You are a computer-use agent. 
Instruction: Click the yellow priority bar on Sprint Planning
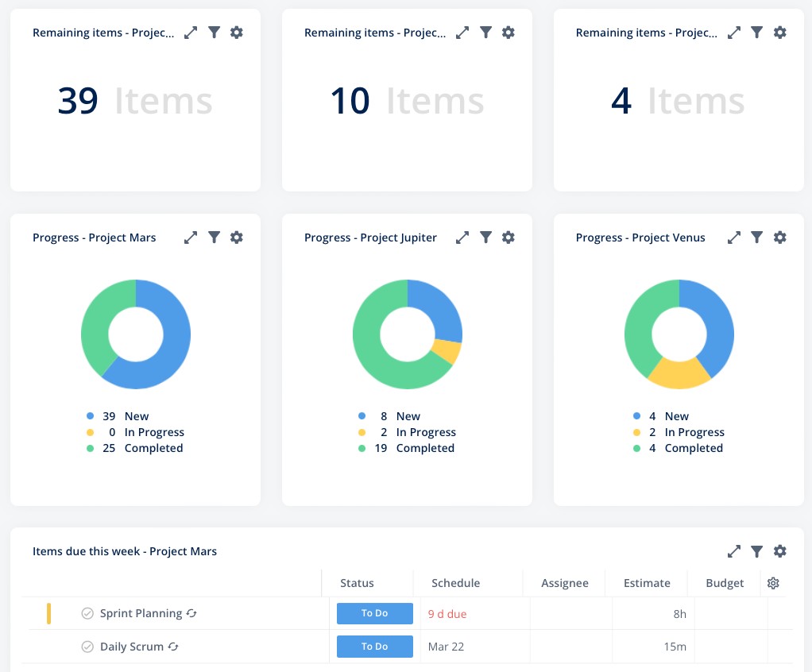[x=48, y=613]
